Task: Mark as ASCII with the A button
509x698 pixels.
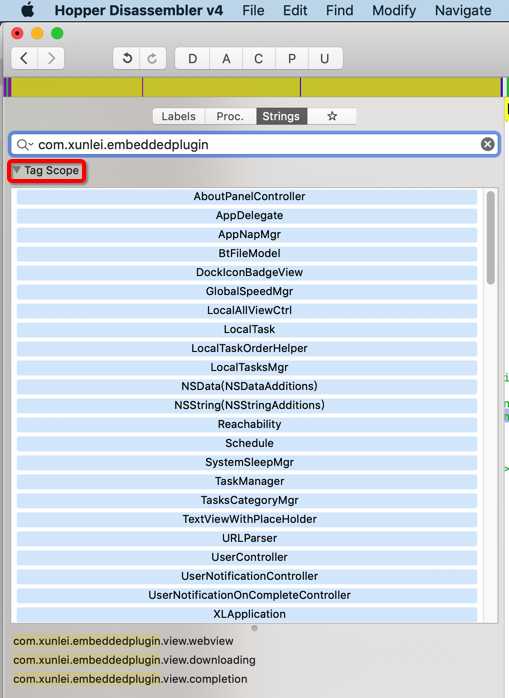Action: click(x=226, y=58)
